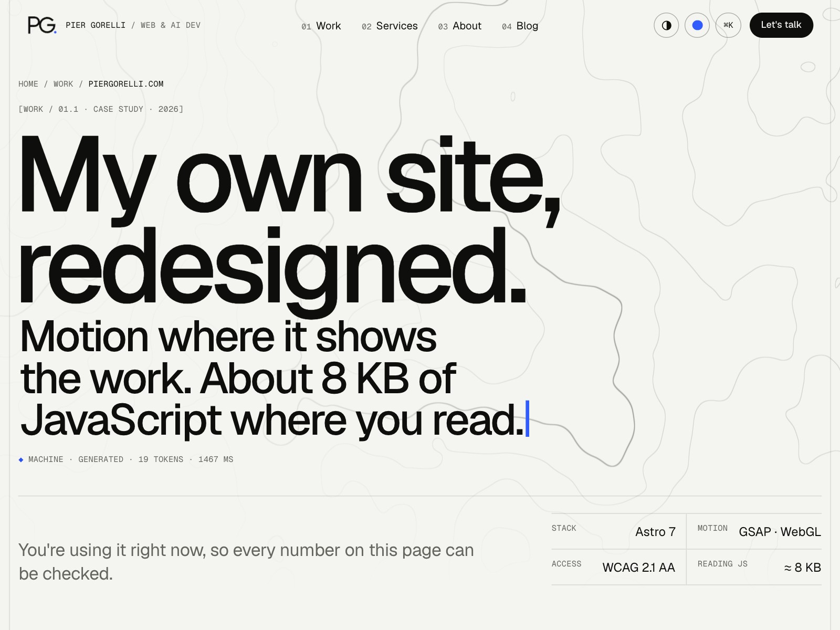The image size is (840, 630).
Task: Go to the About nav item
Action: click(460, 26)
